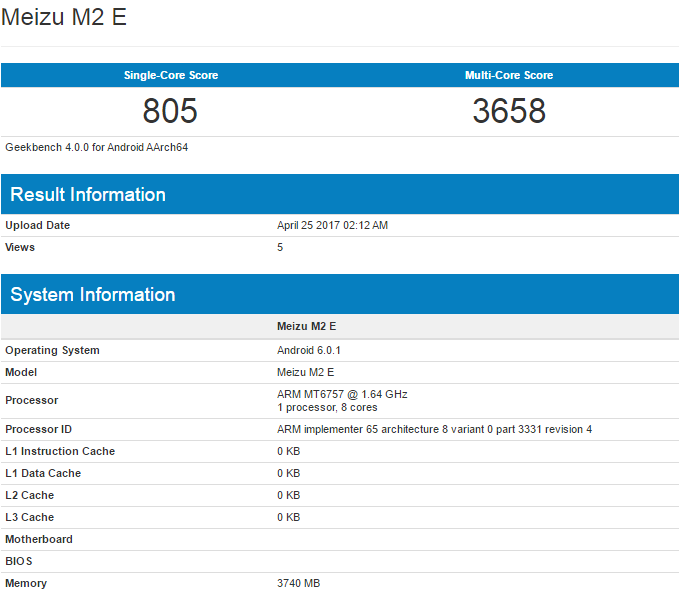This screenshot has height=599, width=679.
Task: Click the Geekbench 4.0.0 for Android AArch64 text
Action: (x=97, y=147)
